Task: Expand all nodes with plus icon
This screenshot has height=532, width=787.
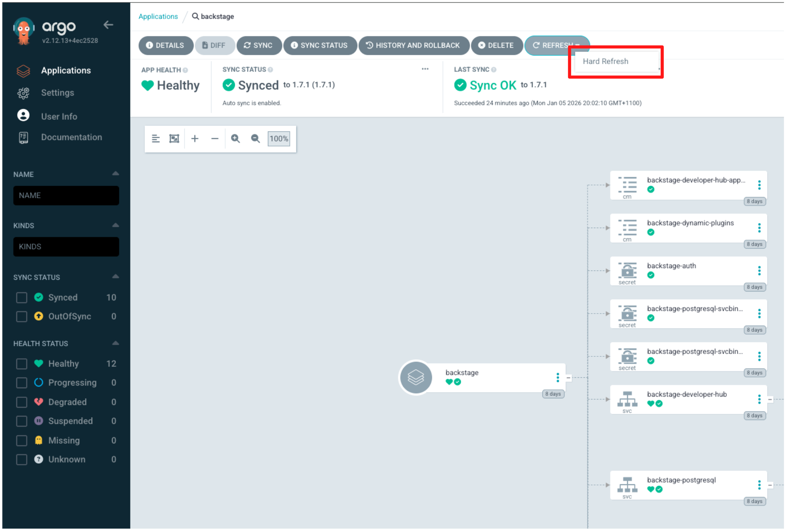Action: [195, 139]
